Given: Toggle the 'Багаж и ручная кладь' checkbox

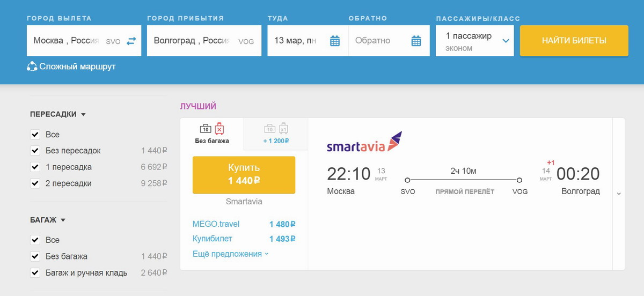Looking at the screenshot, I should coord(35,272).
